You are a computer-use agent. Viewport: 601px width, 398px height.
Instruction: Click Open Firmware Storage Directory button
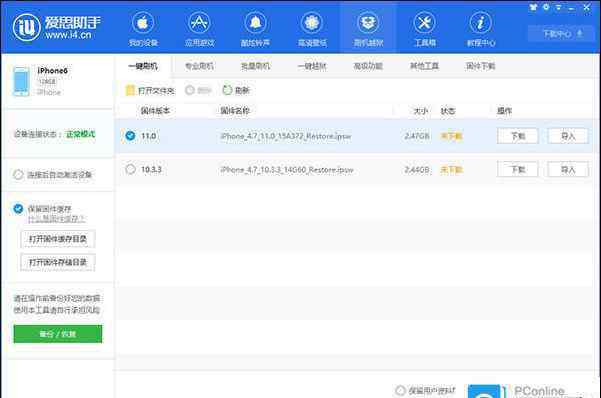58,263
